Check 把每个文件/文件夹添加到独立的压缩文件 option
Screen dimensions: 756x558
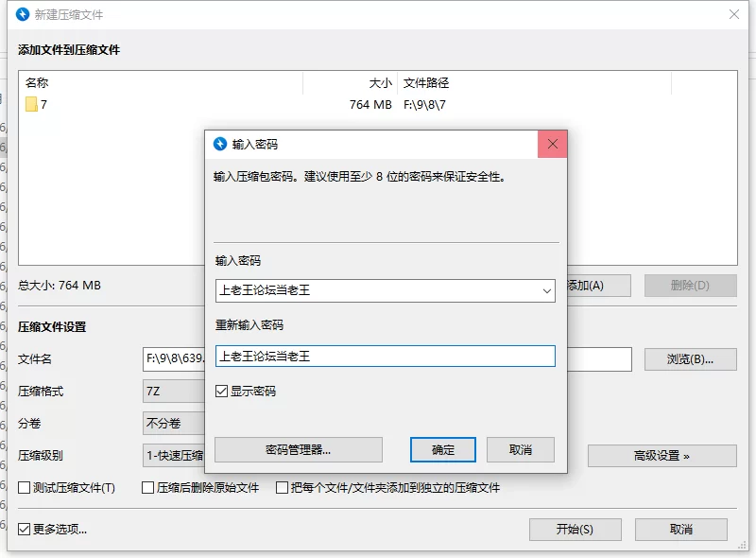282,487
